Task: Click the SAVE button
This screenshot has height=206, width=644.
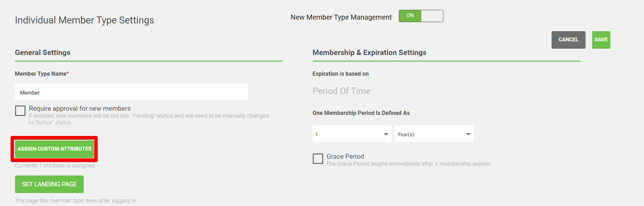Action: point(601,40)
